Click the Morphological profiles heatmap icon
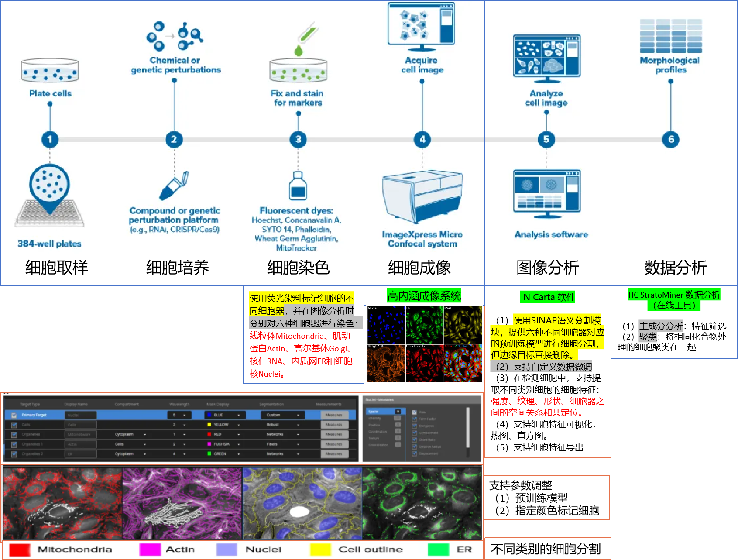This screenshot has width=738, height=560. [671, 36]
